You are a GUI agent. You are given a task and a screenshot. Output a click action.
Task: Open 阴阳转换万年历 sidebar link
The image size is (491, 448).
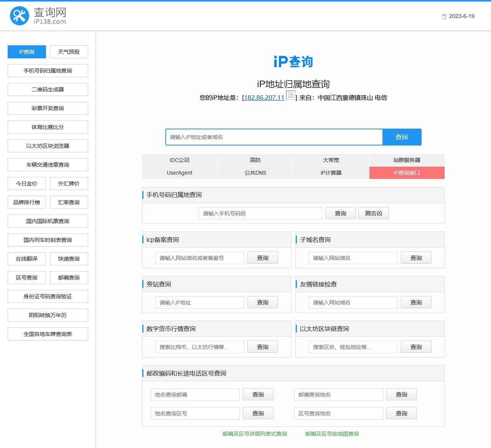point(48,315)
